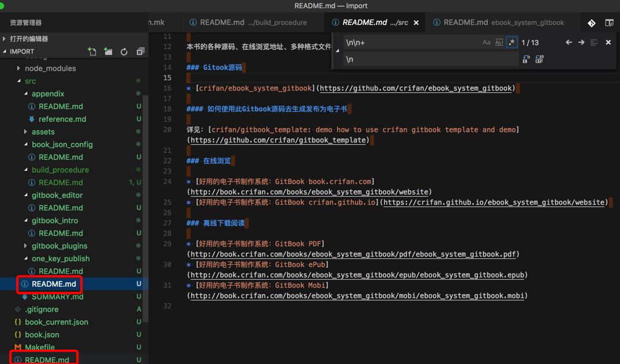Disable the regular expression toggle

click(x=511, y=42)
